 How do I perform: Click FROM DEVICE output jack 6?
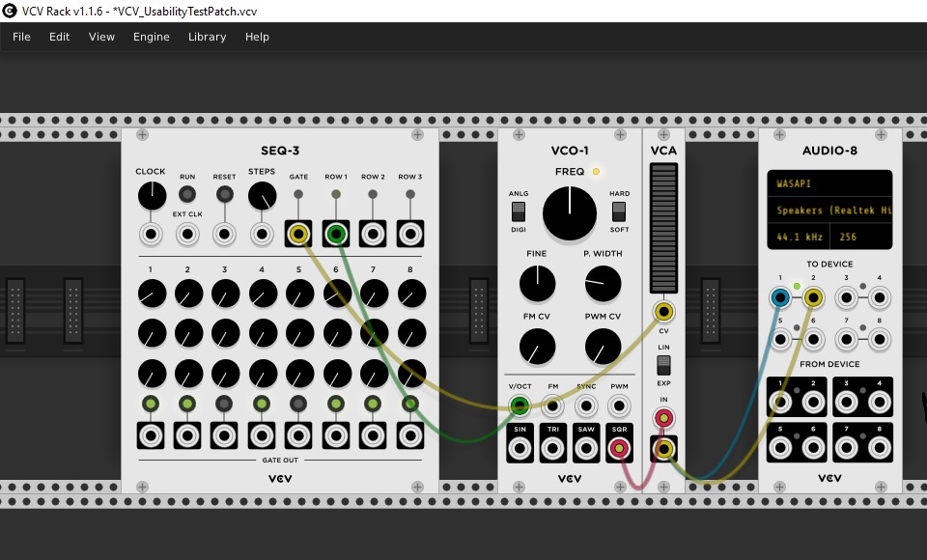pyautogui.click(x=813, y=448)
